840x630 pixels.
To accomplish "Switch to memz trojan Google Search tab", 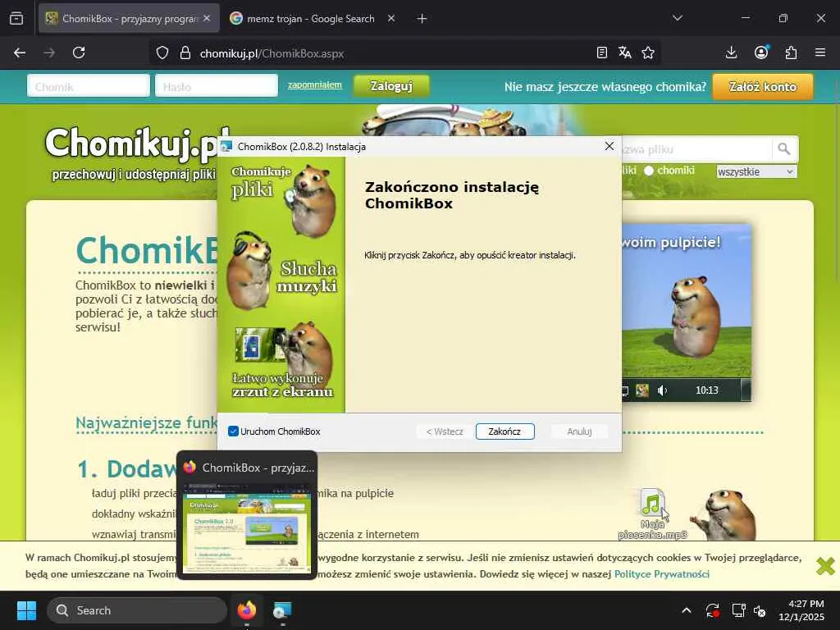I will [x=311, y=18].
